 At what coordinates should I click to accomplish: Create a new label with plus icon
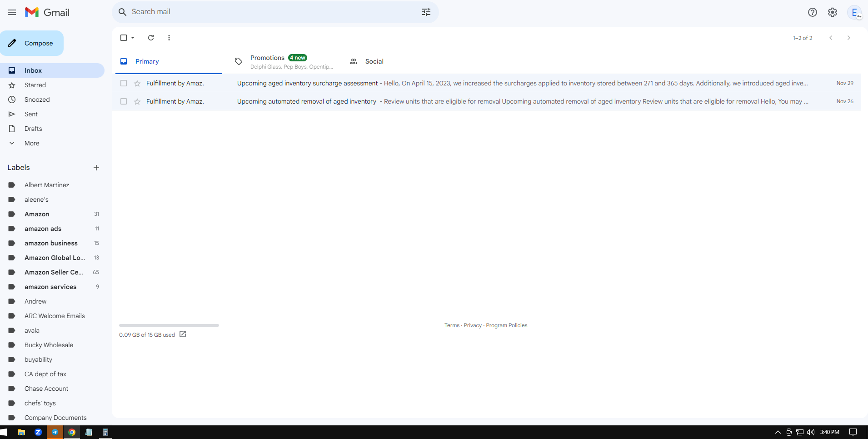pyautogui.click(x=96, y=168)
